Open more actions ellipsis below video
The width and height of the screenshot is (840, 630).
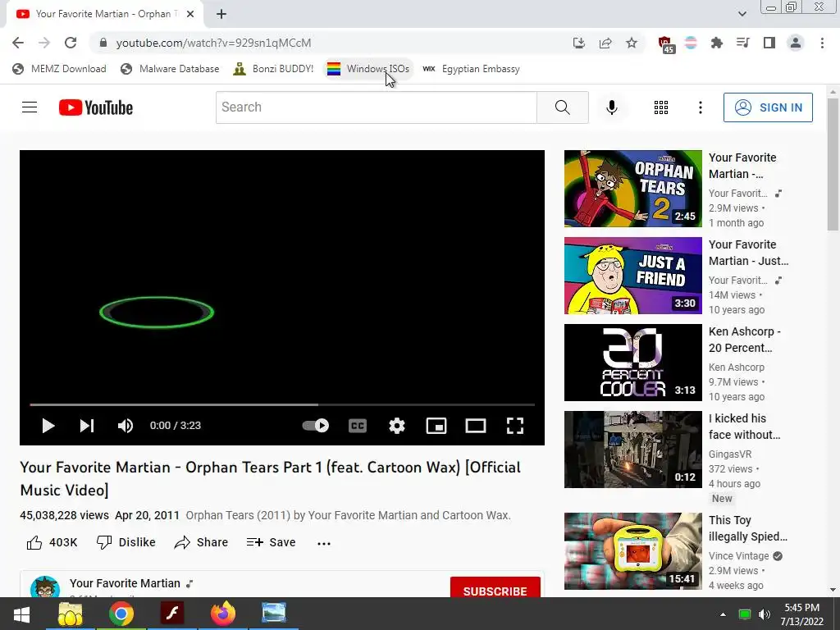[324, 543]
